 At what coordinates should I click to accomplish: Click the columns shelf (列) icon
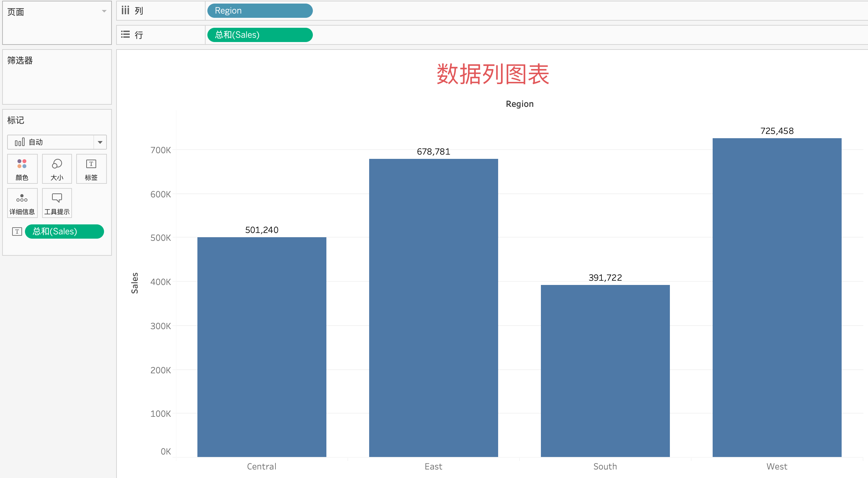pyautogui.click(x=125, y=10)
